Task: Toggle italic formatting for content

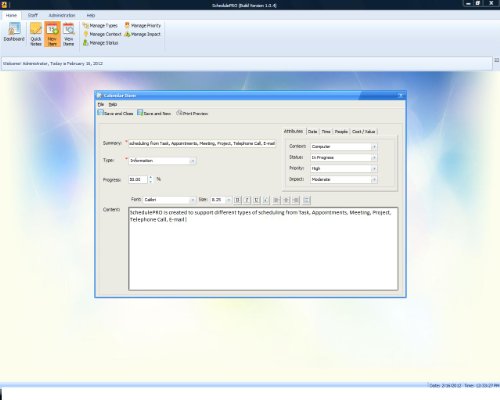Action: (247, 200)
